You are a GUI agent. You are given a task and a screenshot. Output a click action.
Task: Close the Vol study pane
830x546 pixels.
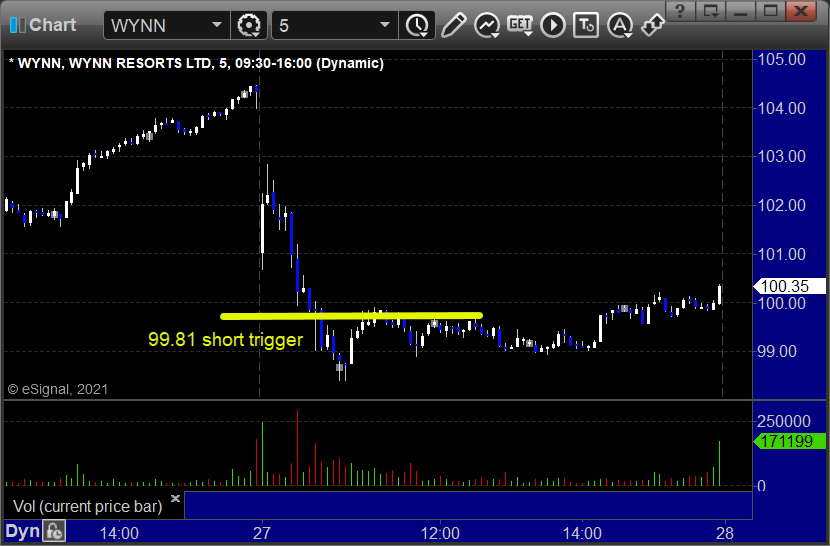click(175, 498)
